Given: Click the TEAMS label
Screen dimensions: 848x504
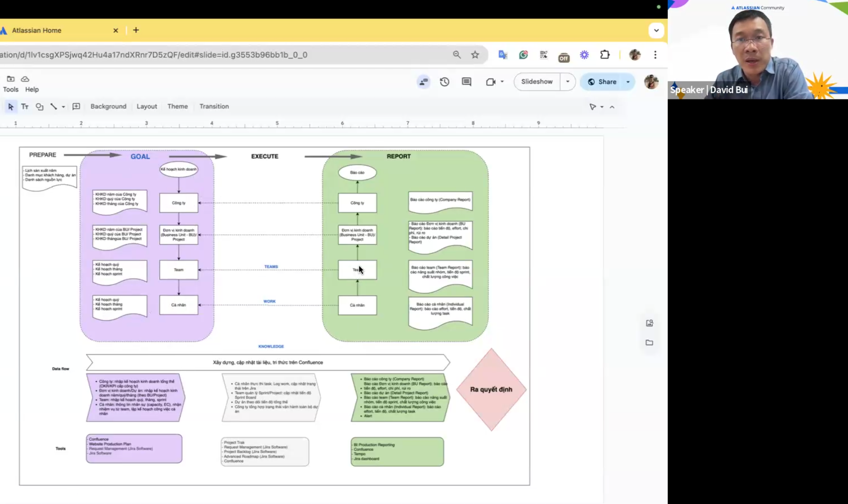Looking at the screenshot, I should point(271,266).
